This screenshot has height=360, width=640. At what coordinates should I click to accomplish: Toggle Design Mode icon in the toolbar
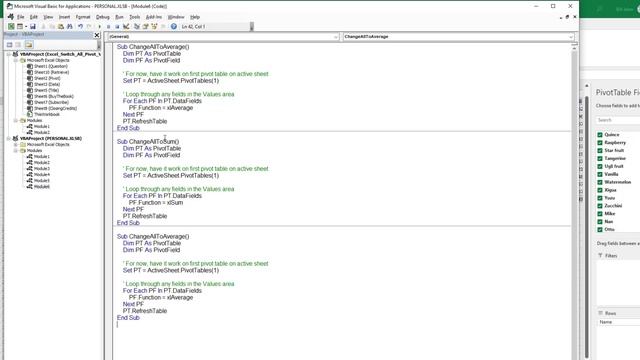pos(126,27)
